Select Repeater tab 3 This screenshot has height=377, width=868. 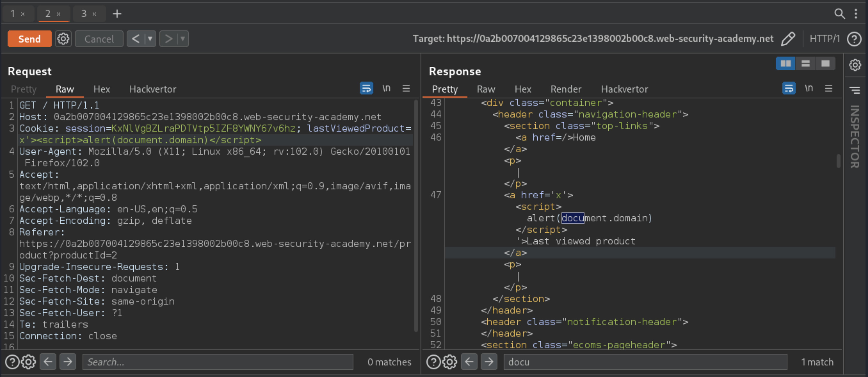click(x=84, y=13)
